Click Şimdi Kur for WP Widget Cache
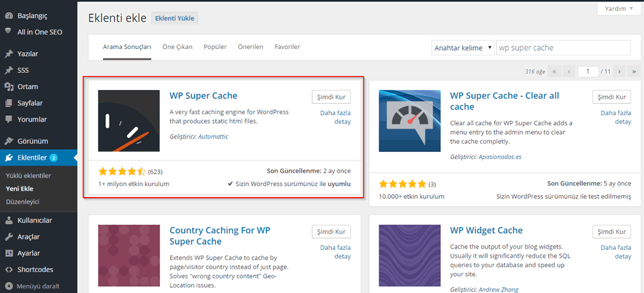 click(x=612, y=231)
